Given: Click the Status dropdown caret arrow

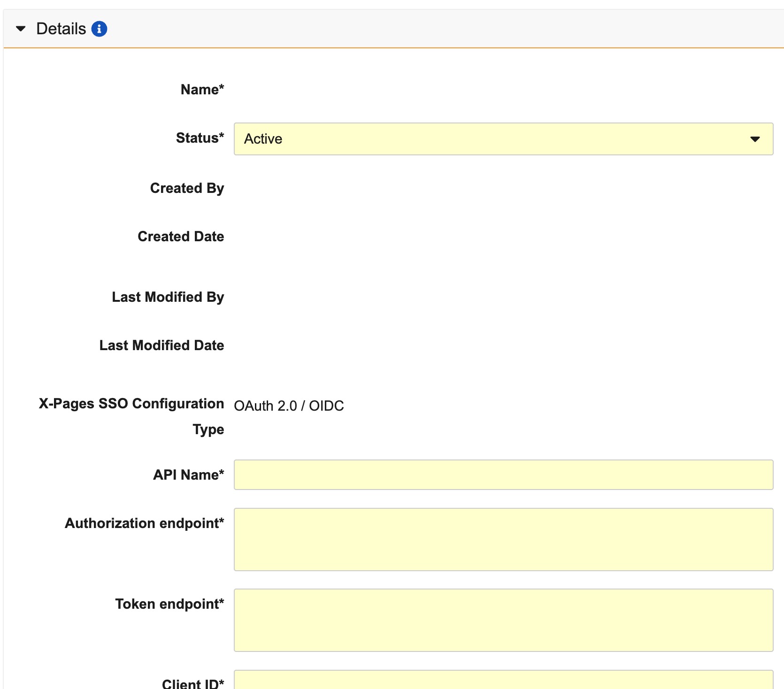Looking at the screenshot, I should (754, 139).
